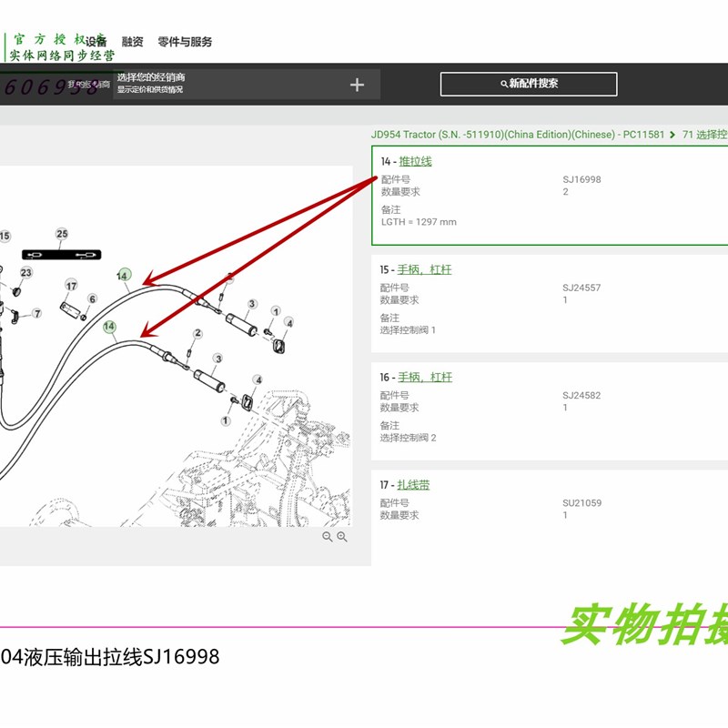
Task: Click the 配件号 label in item 17 card
Action: tap(395, 503)
